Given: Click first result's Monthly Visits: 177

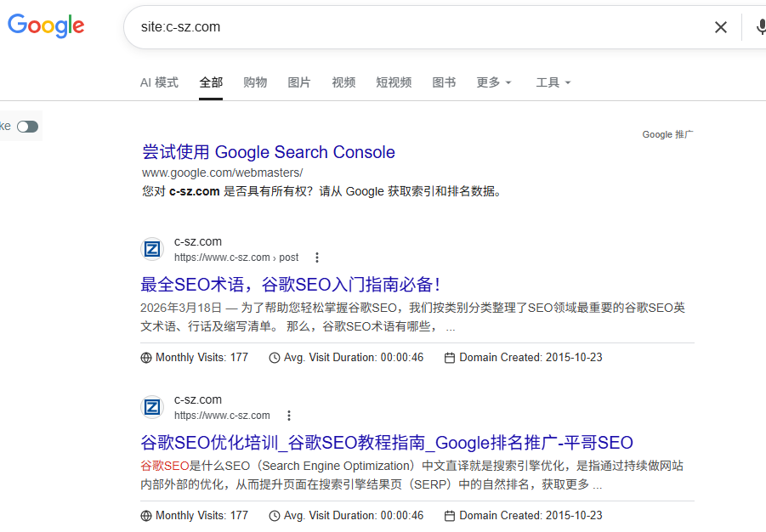Looking at the screenshot, I should [201, 357].
